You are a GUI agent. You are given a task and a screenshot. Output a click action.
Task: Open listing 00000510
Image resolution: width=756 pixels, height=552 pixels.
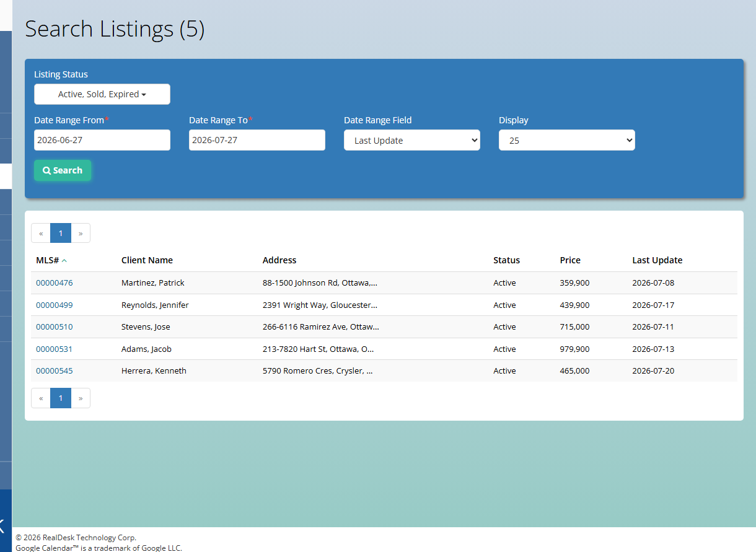point(54,326)
